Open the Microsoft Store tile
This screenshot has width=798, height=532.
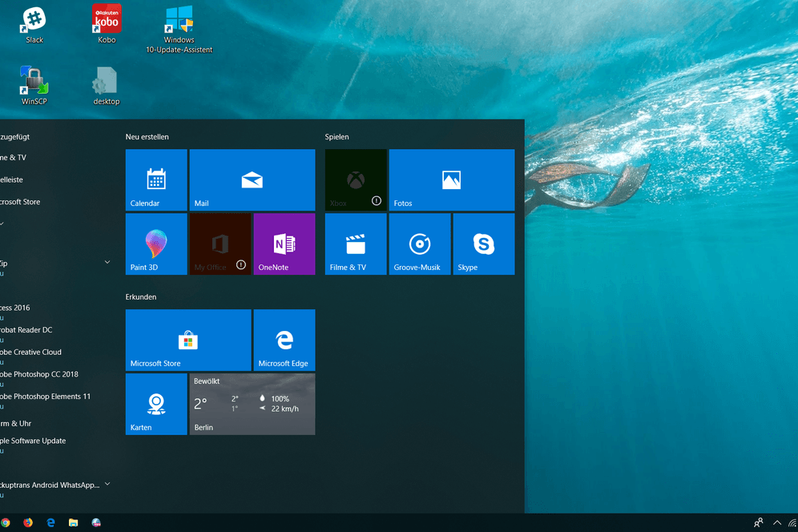point(188,340)
